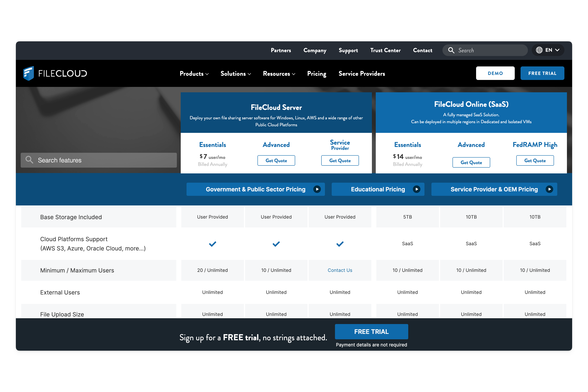The width and height of the screenshot is (588, 392).
Task: Get Quote for FileCloud Server Advanced
Action: (x=276, y=160)
